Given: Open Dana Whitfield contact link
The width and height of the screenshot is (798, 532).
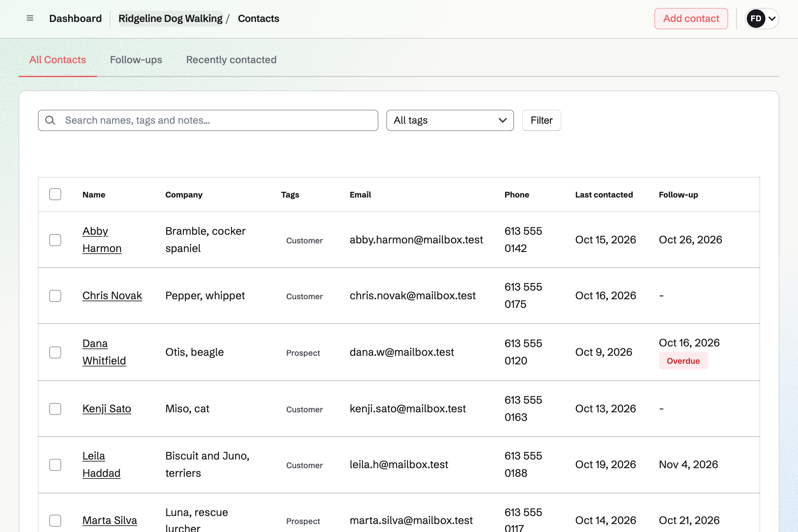Looking at the screenshot, I should [104, 352].
